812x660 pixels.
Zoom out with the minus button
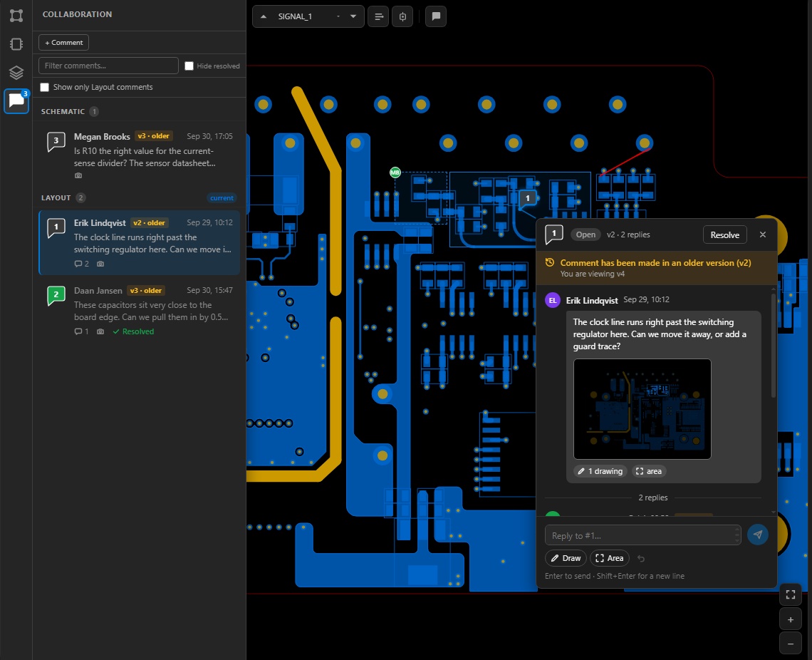(x=790, y=644)
